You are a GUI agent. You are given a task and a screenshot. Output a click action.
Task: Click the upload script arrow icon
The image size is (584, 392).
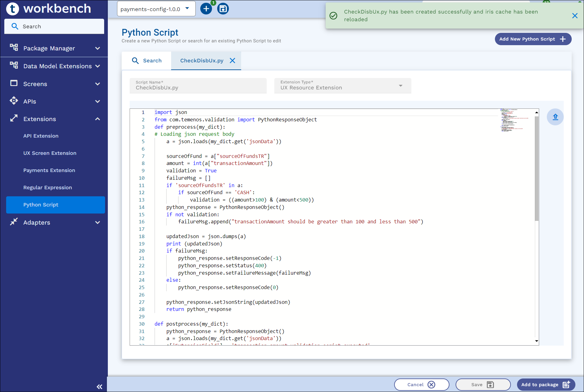(555, 117)
